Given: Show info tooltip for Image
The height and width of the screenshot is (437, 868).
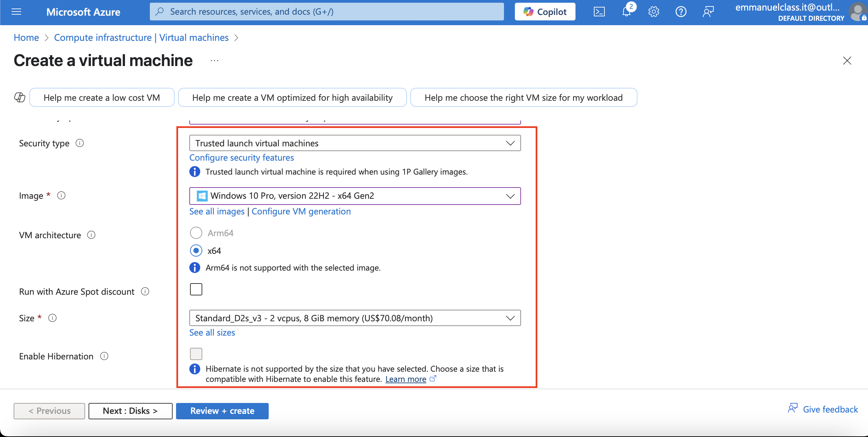Looking at the screenshot, I should tap(61, 195).
